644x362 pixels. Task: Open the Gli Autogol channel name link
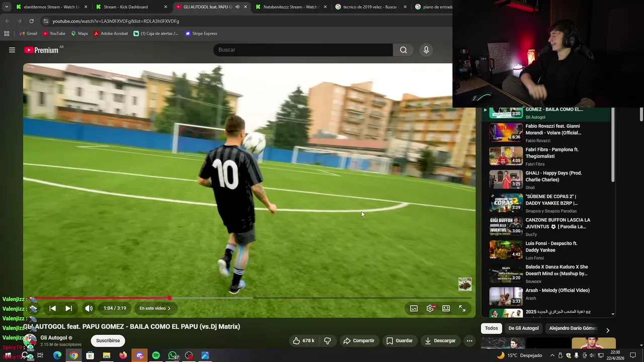coord(54,338)
